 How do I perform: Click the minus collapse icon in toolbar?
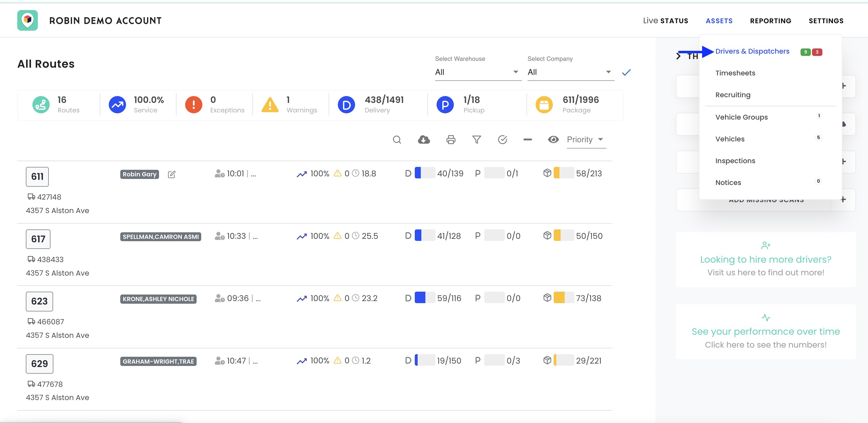pyautogui.click(x=528, y=139)
